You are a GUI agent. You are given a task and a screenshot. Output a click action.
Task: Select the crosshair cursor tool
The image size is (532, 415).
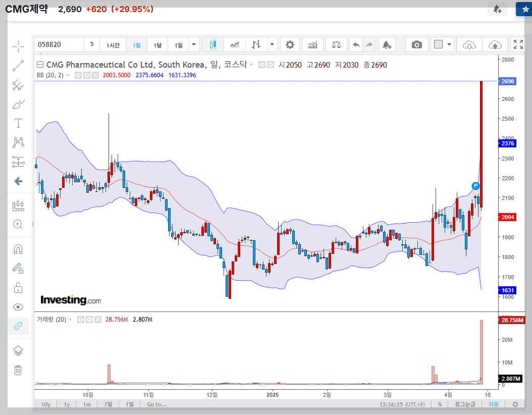18,46
